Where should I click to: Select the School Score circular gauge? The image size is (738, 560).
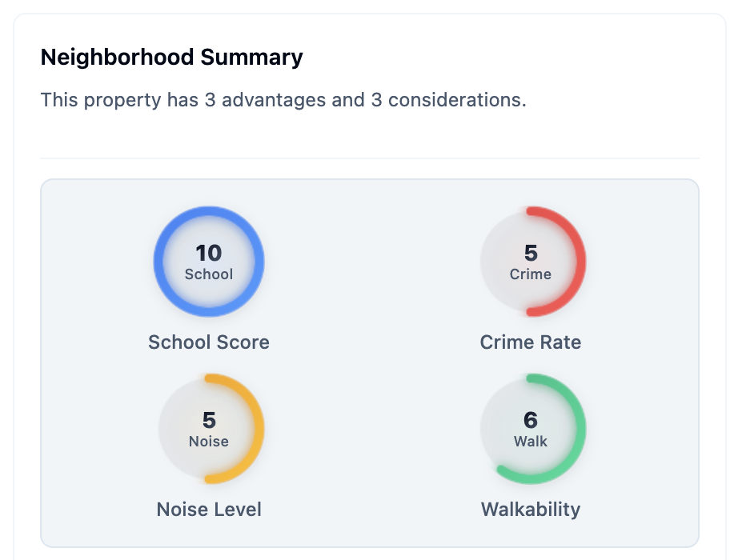pos(209,261)
